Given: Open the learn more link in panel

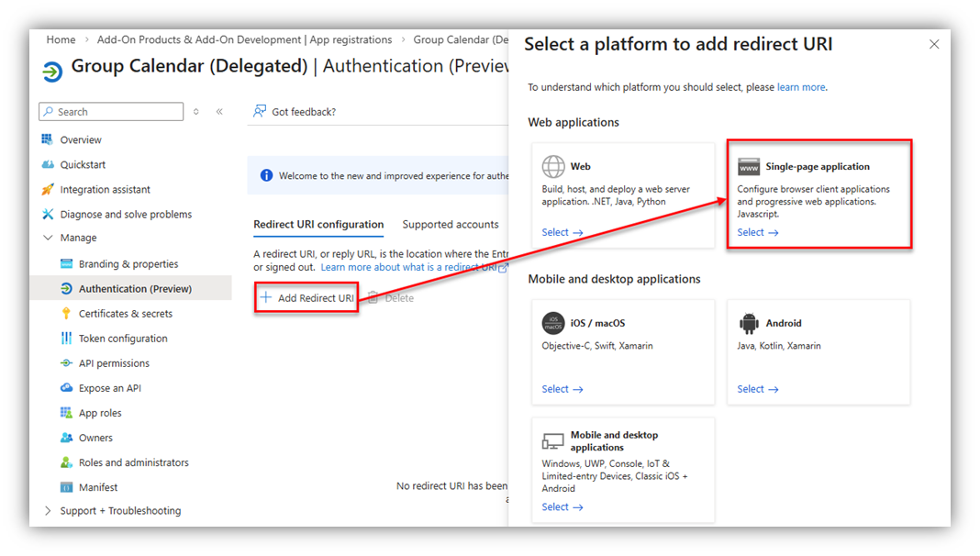Looking at the screenshot, I should click(801, 87).
